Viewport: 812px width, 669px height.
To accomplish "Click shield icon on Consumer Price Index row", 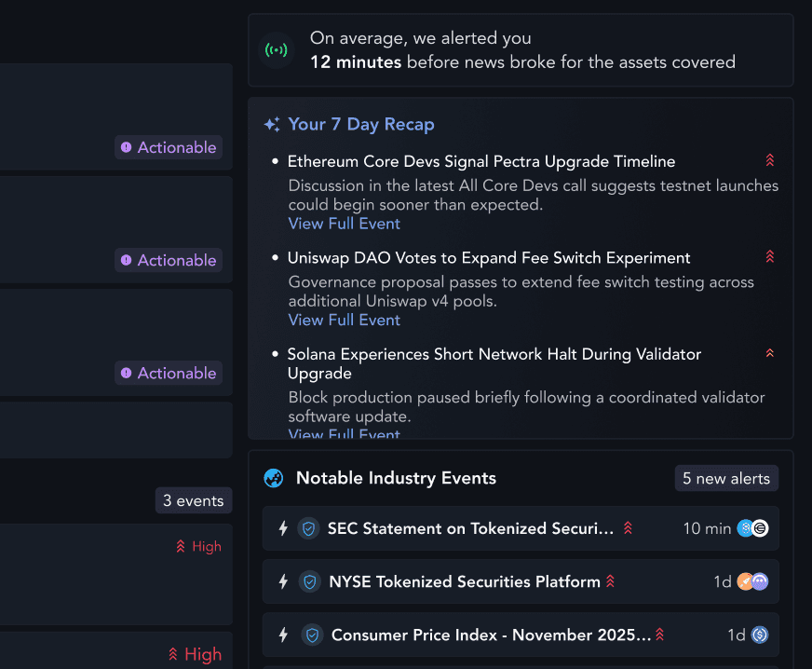I will point(312,635).
